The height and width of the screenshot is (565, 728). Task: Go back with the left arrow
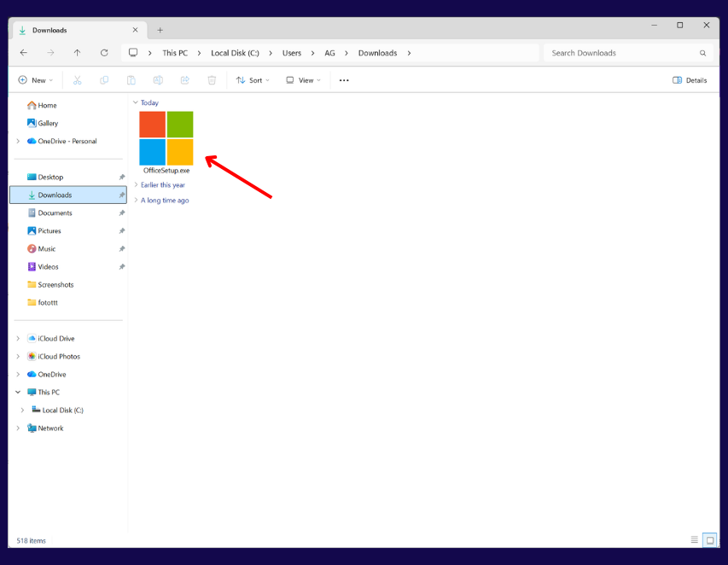click(x=24, y=53)
